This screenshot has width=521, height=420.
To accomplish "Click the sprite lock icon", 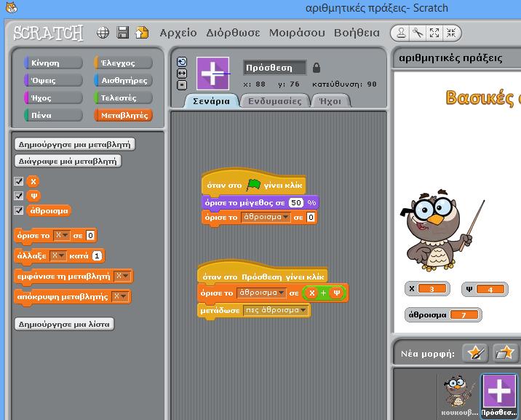I will (x=317, y=68).
